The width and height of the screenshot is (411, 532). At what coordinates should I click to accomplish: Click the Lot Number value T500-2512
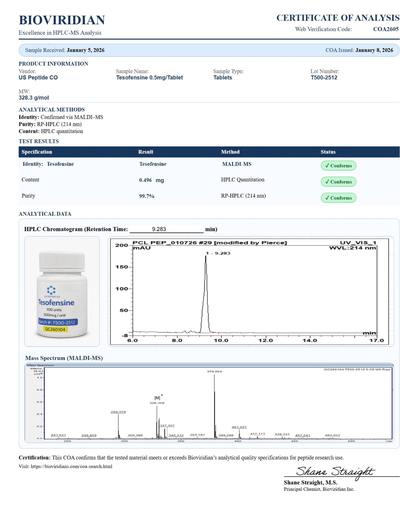tap(324, 78)
